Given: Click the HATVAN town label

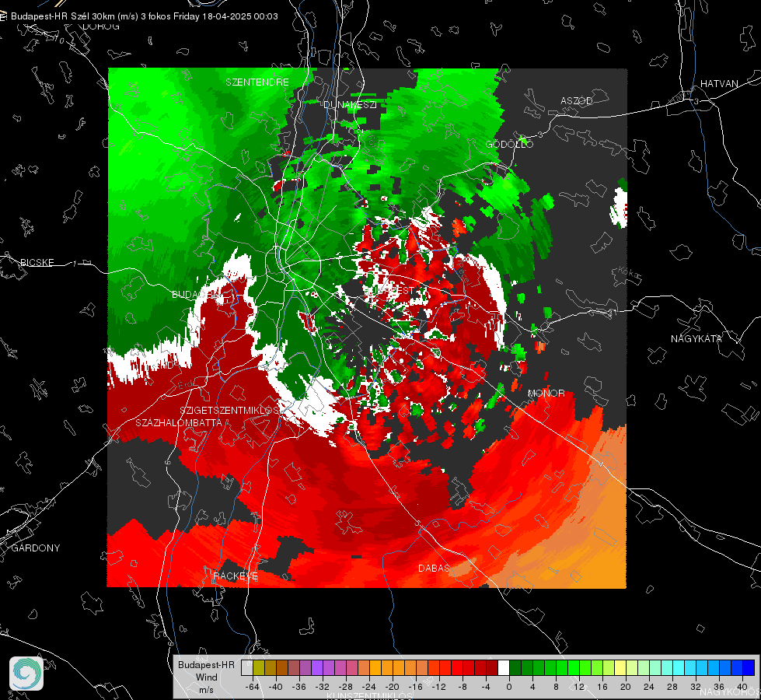Looking at the screenshot, I should 719,83.
